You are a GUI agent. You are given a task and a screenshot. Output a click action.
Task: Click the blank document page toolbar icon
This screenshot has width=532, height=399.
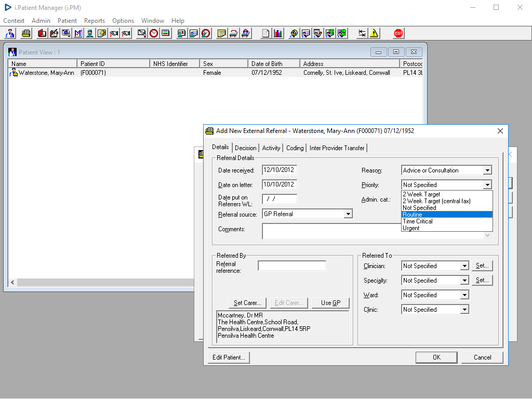(265, 33)
